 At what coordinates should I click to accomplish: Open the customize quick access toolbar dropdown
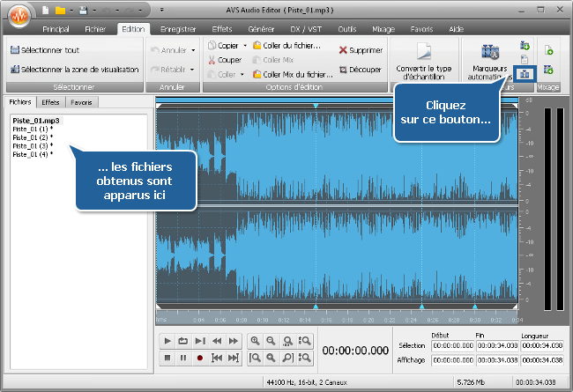click(161, 11)
